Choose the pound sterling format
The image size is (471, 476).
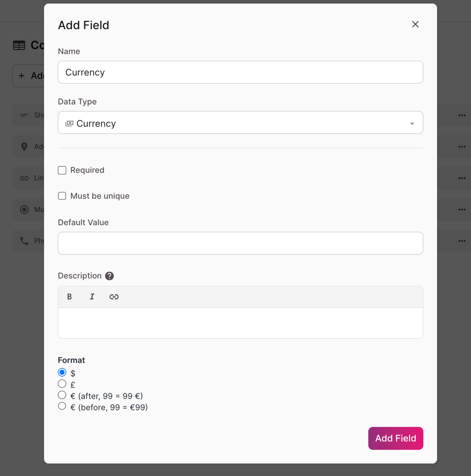click(x=62, y=384)
